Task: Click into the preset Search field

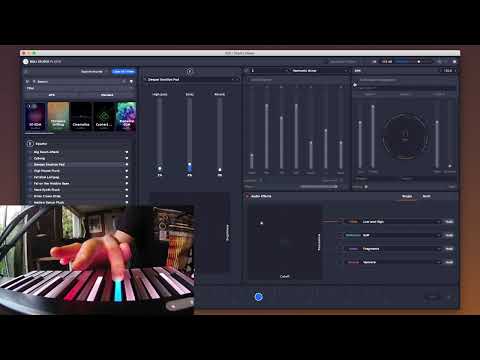Action: (78, 81)
